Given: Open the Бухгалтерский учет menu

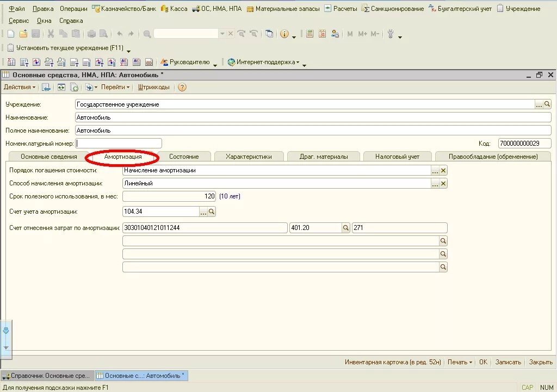Looking at the screenshot, I should click(x=460, y=9).
